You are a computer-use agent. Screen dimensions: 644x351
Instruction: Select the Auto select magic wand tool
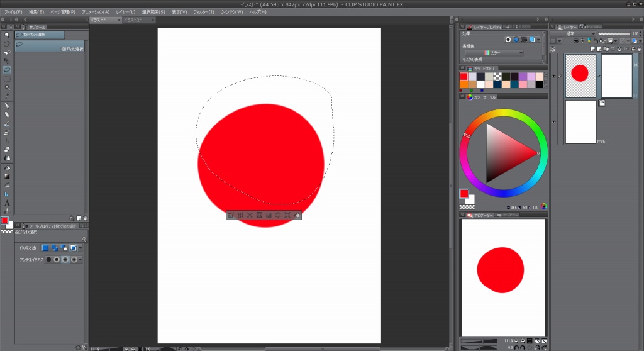(x=6, y=87)
